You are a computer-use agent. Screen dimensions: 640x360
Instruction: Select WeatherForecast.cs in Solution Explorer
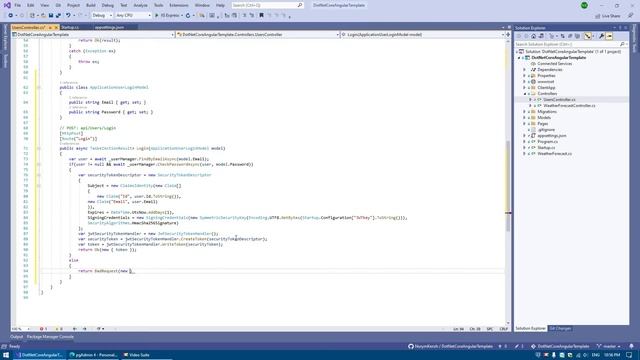pos(554,154)
